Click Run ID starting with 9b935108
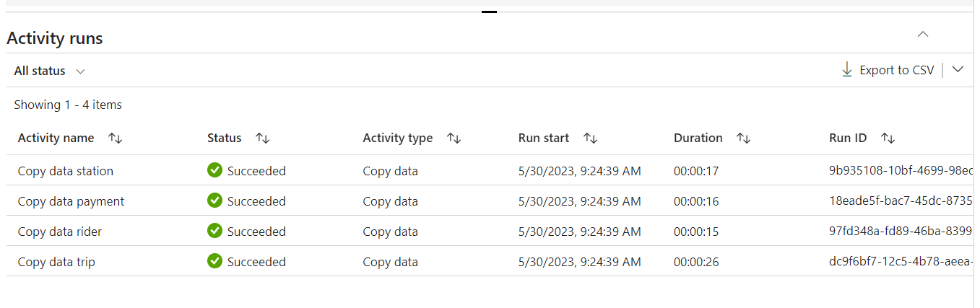The width and height of the screenshot is (980, 308). coord(900,171)
